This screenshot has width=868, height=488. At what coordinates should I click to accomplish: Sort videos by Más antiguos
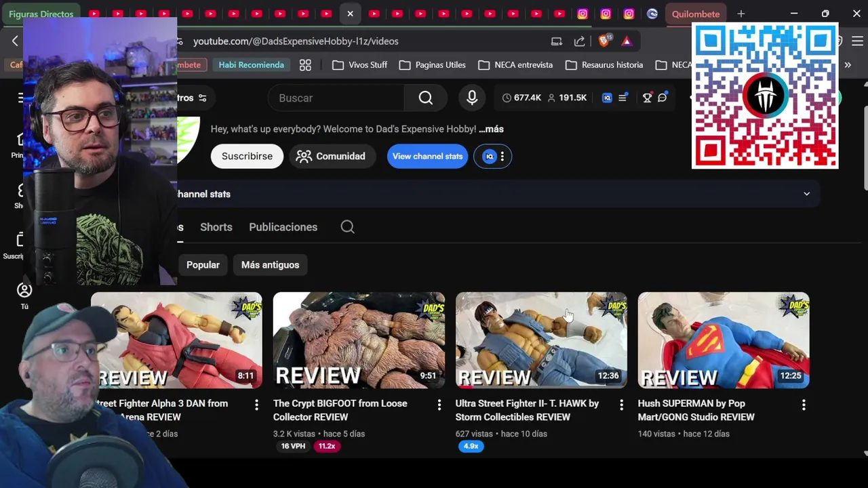tap(270, 265)
